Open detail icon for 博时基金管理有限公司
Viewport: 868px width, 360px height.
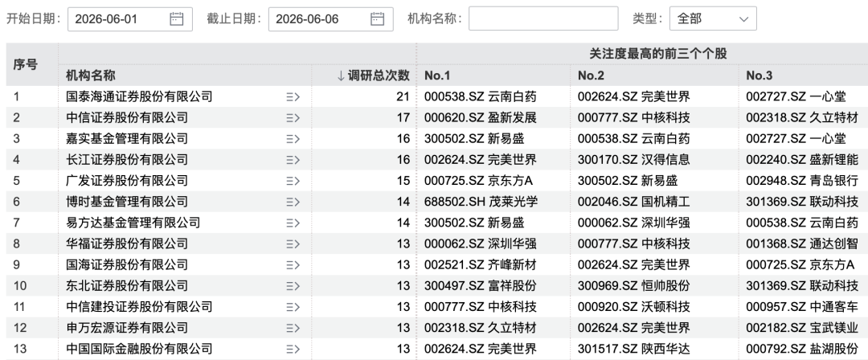click(x=293, y=202)
